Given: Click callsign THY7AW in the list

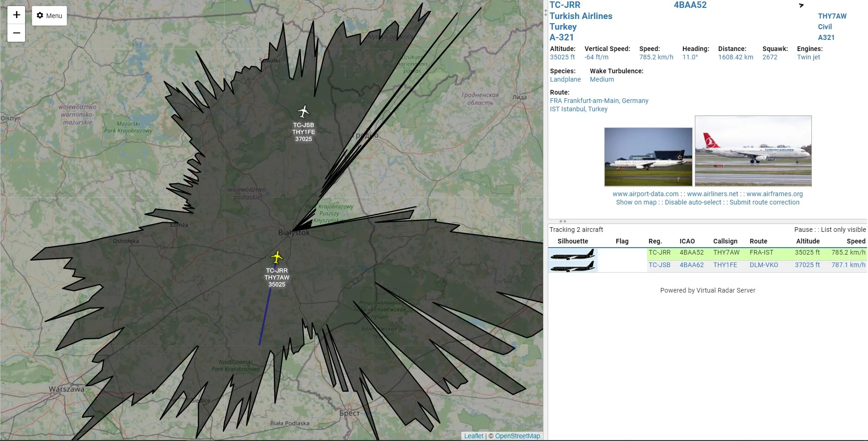Looking at the screenshot, I should click(726, 253).
